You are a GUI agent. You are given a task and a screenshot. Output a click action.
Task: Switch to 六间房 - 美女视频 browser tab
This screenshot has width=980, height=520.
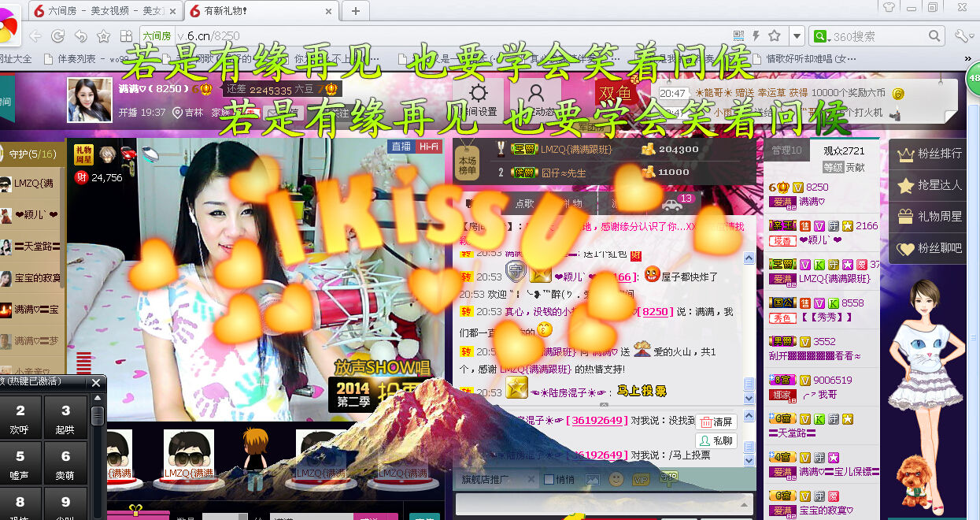(x=105, y=10)
